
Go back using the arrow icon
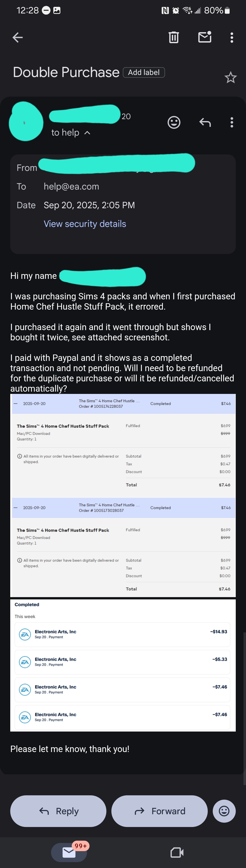[18, 37]
